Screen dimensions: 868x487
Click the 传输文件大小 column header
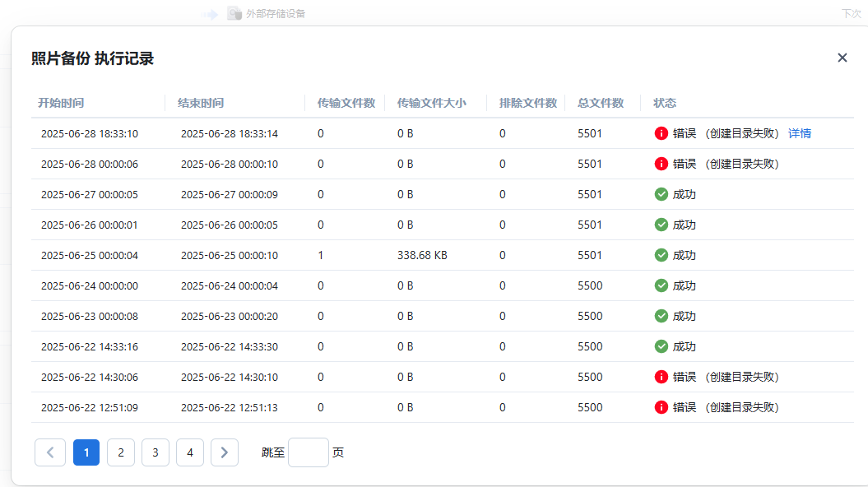432,103
